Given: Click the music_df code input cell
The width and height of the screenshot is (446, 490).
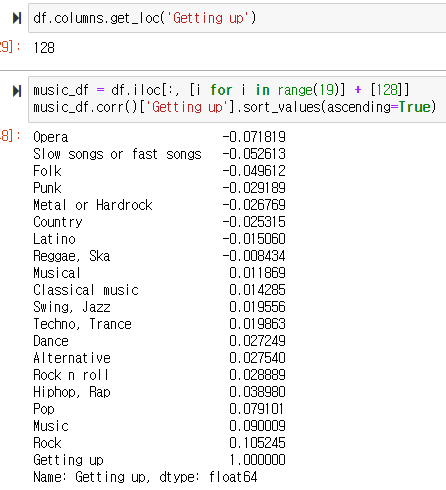Looking at the screenshot, I should pos(237,99).
